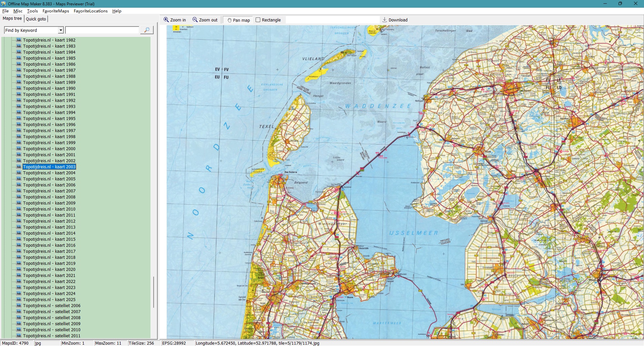Enable the Rectangle selection tool
644x346 pixels.
pos(258,20)
